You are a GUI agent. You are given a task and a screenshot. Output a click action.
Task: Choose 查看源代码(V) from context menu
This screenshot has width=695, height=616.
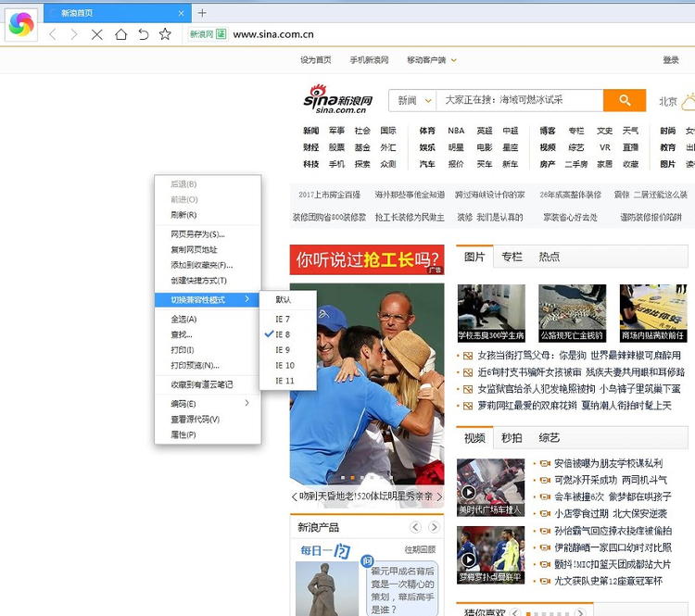pos(195,420)
